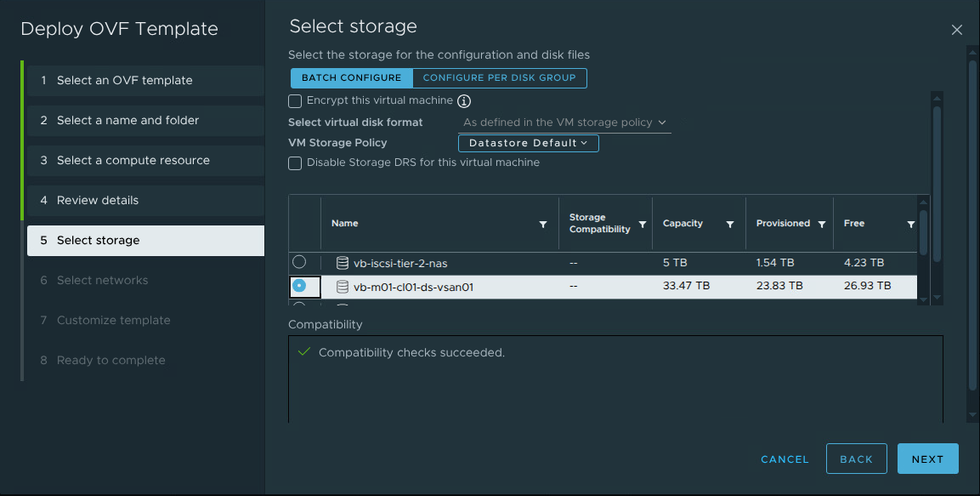Click the 4.23 TB free cell
The image size is (980, 496).
tap(864, 263)
